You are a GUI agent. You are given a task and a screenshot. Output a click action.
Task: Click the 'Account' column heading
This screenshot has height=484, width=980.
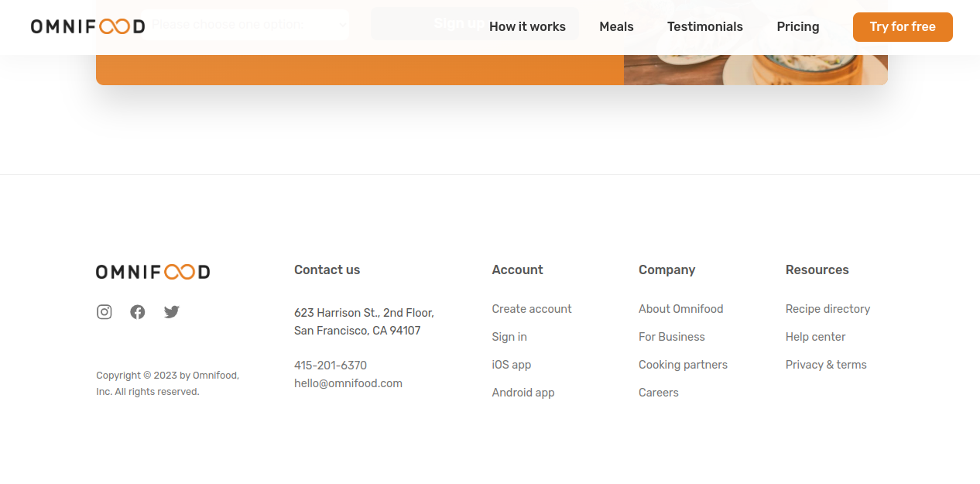[x=518, y=269]
